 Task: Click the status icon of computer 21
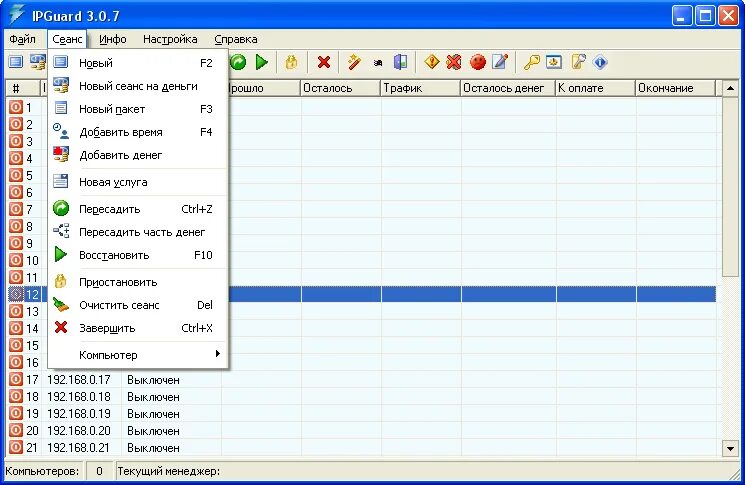tap(16, 447)
